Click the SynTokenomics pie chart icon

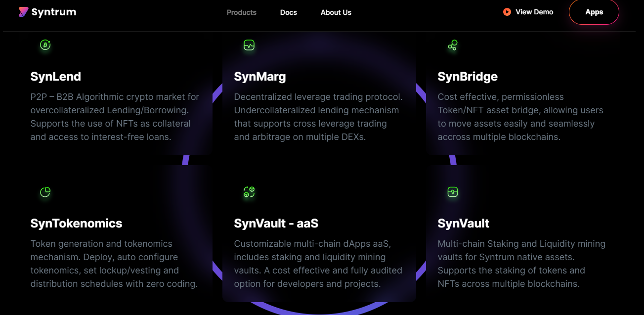(45, 192)
